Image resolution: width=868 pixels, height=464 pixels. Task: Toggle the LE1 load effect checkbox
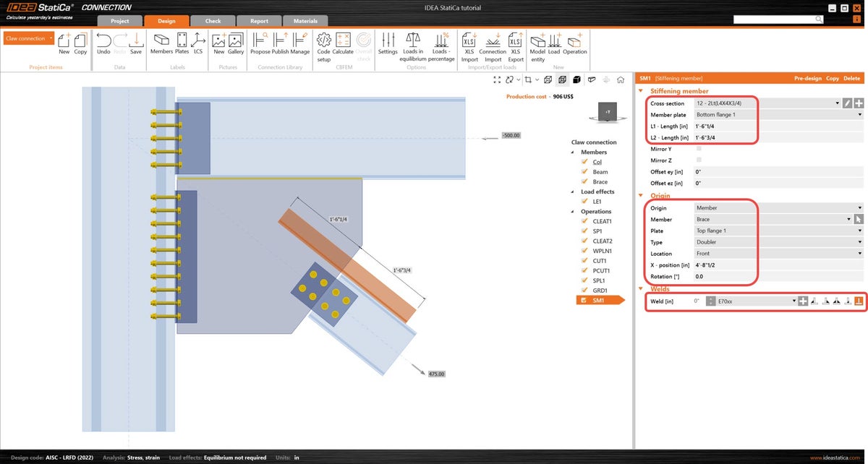point(586,201)
